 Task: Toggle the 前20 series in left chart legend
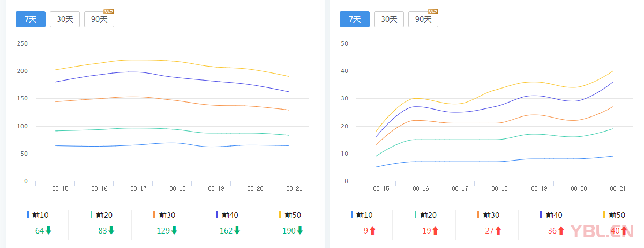[102, 215]
